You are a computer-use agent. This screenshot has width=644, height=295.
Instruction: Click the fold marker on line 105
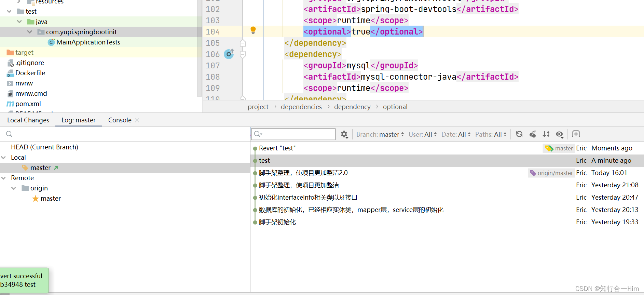tap(243, 43)
